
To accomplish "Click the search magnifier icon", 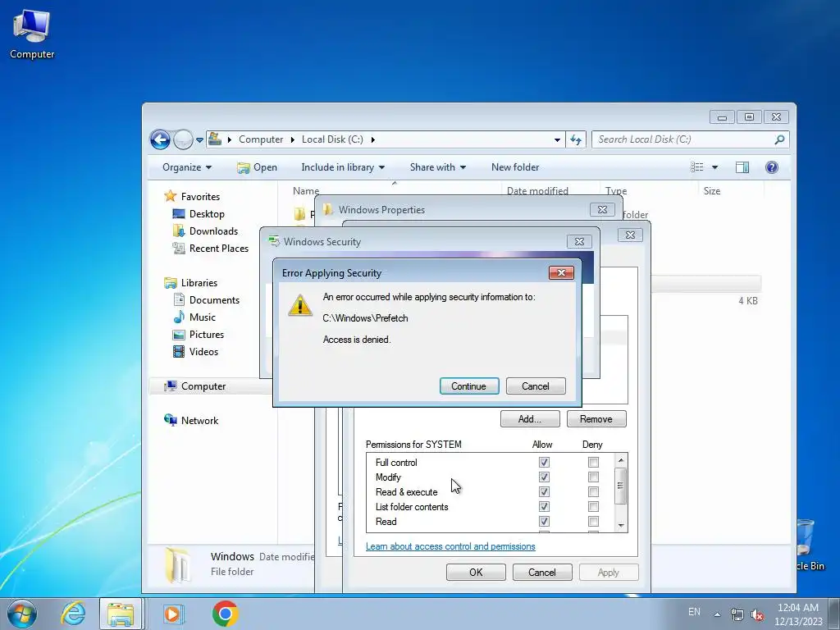I will point(779,139).
